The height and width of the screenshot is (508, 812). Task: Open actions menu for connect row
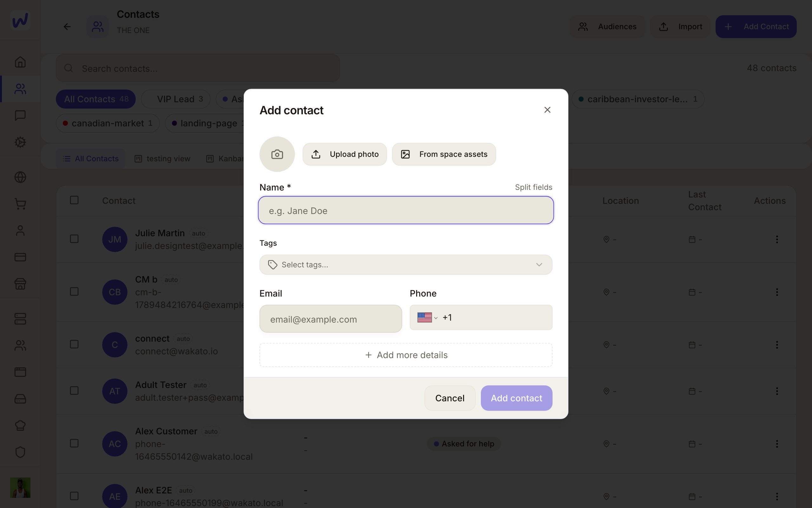(777, 345)
